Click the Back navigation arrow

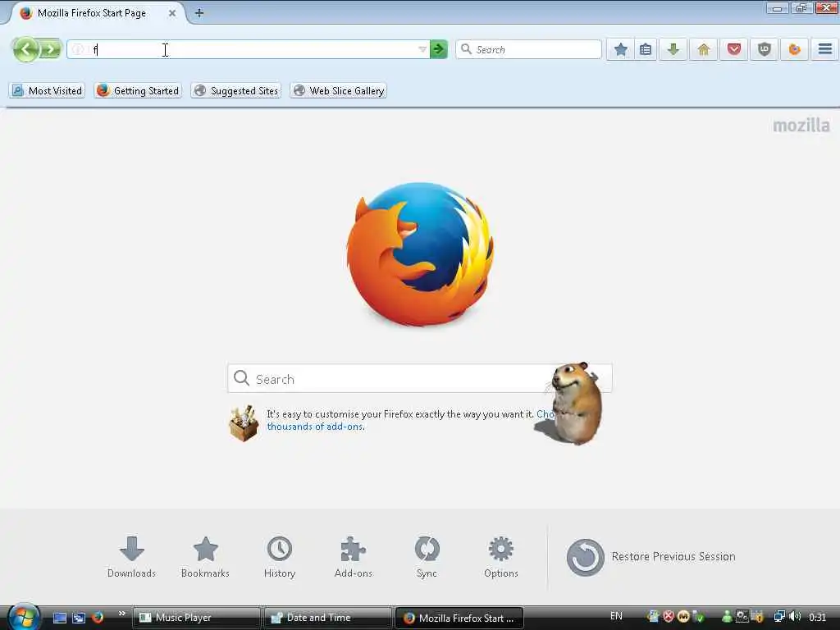point(25,50)
